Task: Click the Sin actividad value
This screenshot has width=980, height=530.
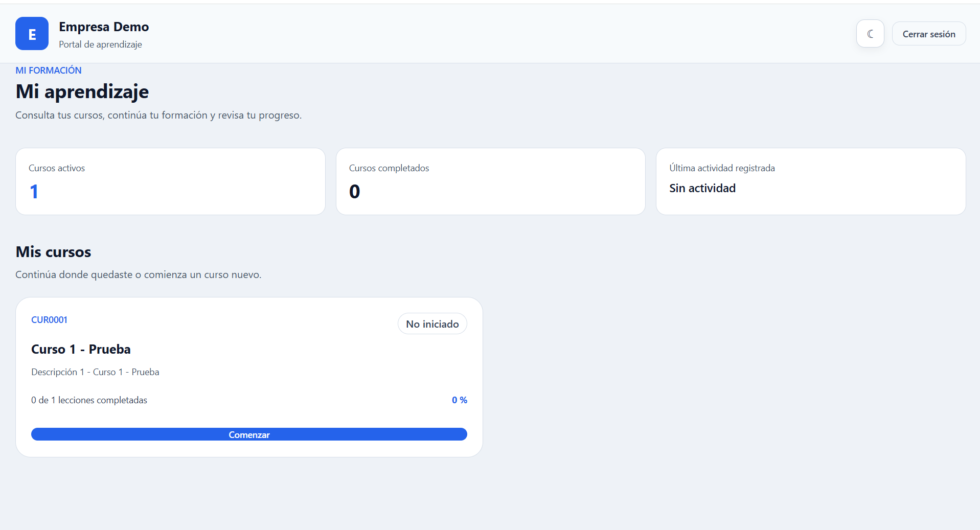Action: (x=702, y=188)
